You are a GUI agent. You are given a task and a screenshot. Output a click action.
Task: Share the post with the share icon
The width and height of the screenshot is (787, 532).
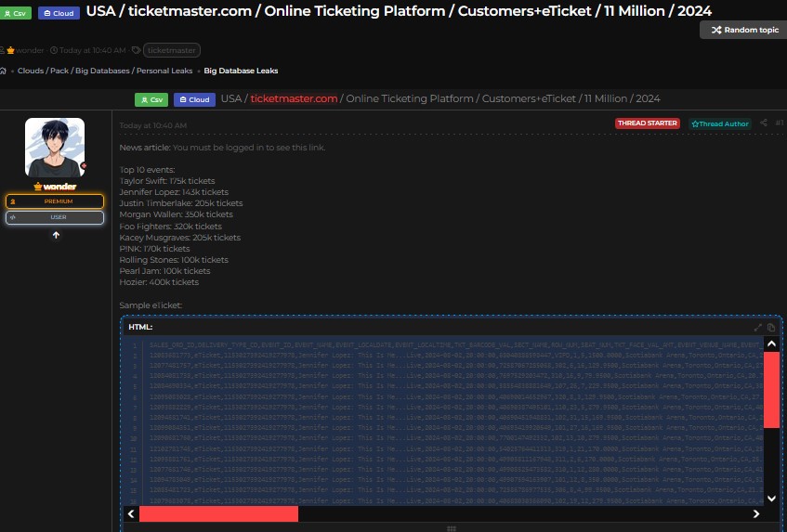coord(764,123)
